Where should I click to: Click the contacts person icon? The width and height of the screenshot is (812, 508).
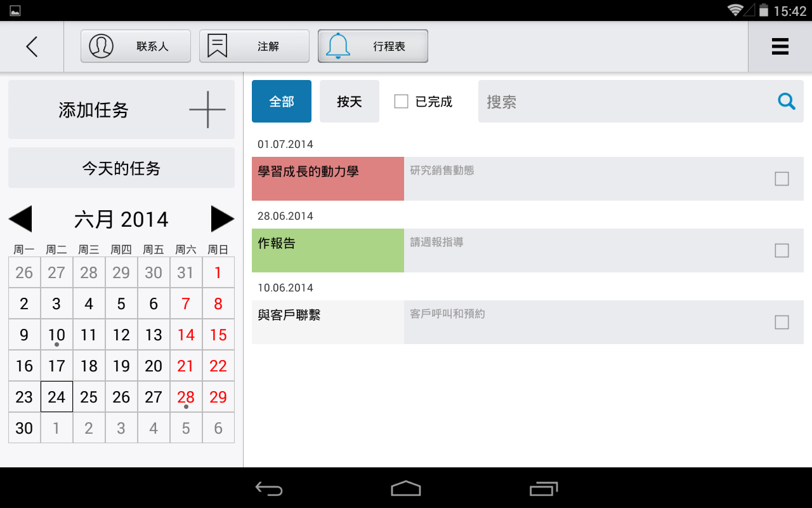pyautogui.click(x=101, y=46)
